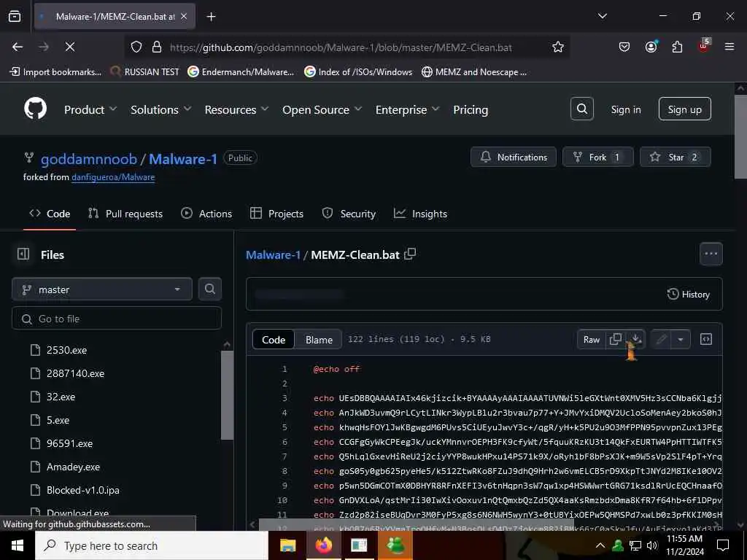Open the symbols panel icon

(706, 339)
